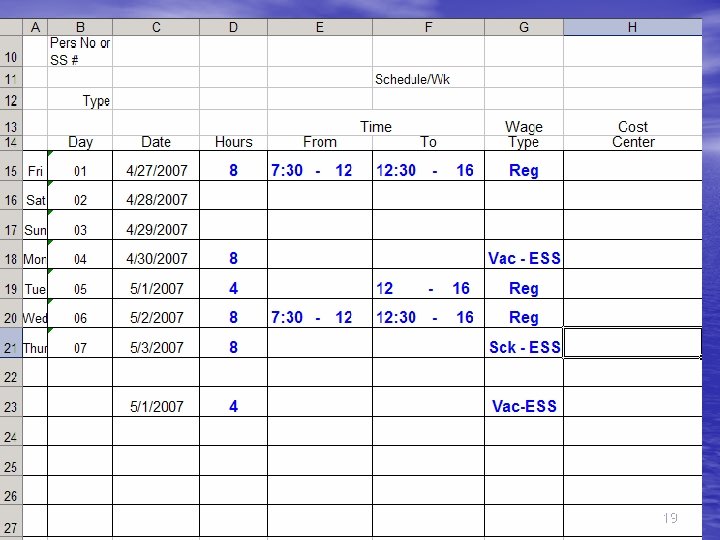Click the 'Type' cell in row 12
This screenshot has height=540, width=720.
point(80,99)
